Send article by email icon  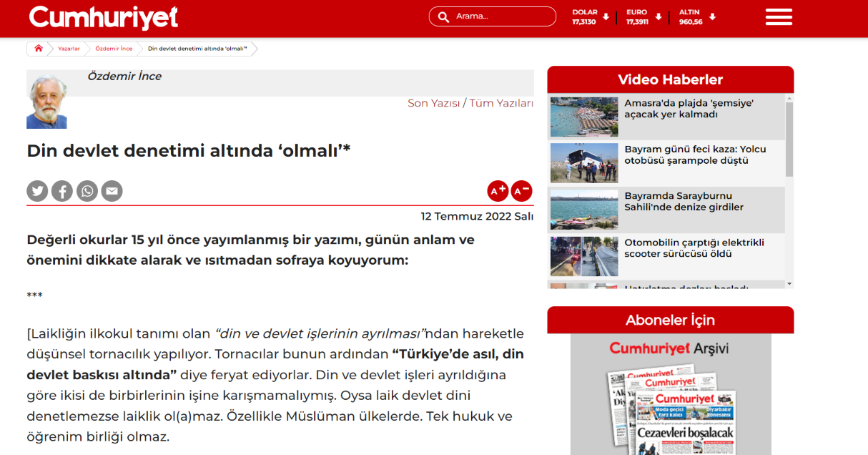[112, 191]
